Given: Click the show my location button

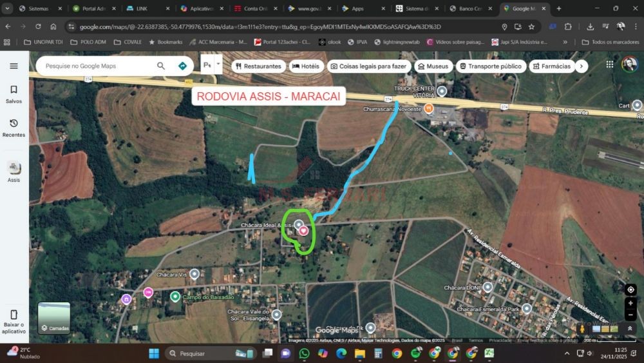Looking at the screenshot, I should (x=630, y=289).
